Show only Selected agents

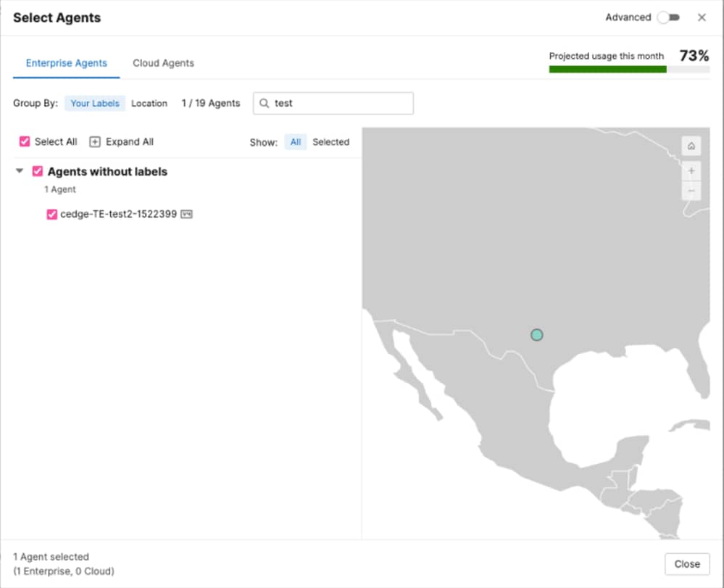point(330,142)
